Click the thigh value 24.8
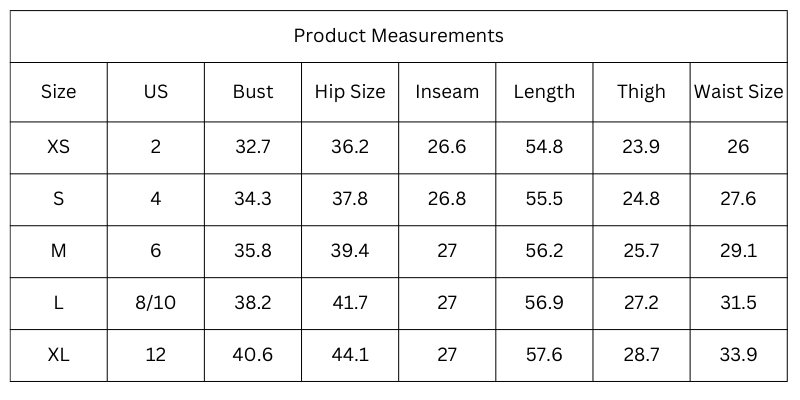This screenshot has width=800, height=400. pos(641,199)
